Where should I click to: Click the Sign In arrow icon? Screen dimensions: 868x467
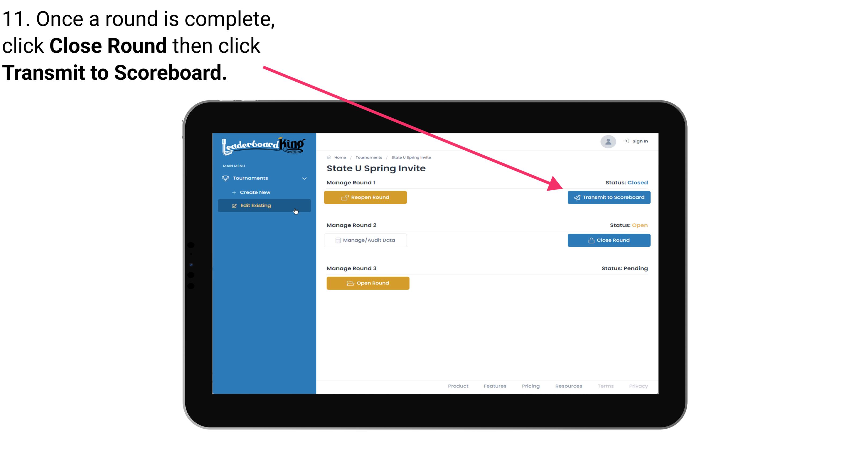point(625,141)
